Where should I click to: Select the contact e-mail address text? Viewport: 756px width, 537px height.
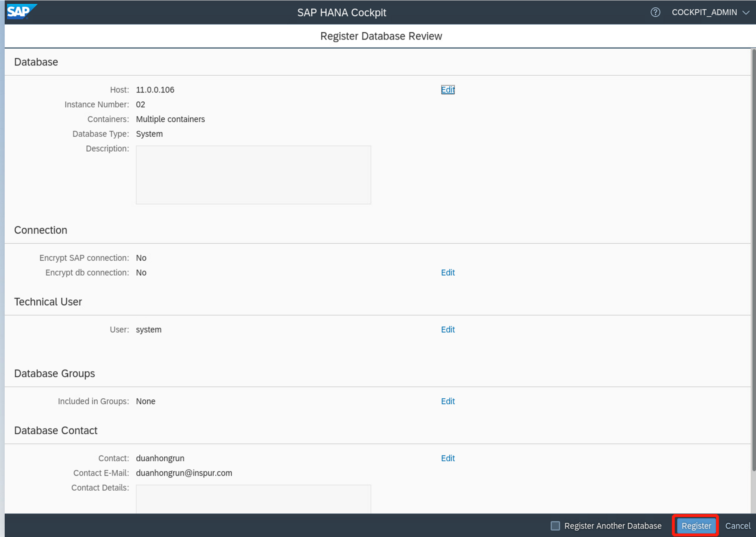point(184,473)
